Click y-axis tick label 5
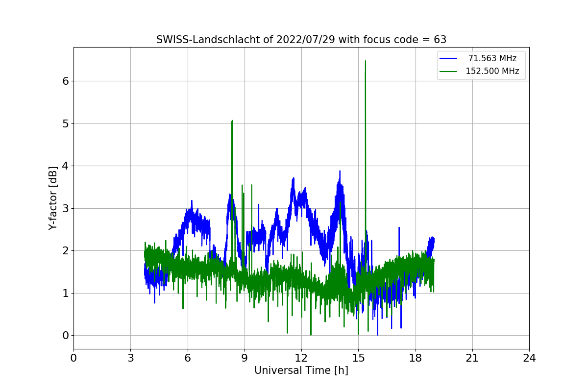Image resolution: width=588 pixels, height=392 pixels. point(66,123)
